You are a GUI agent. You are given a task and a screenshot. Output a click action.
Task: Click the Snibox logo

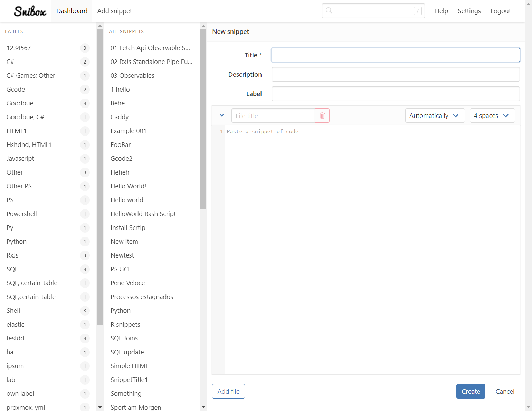[x=30, y=11]
